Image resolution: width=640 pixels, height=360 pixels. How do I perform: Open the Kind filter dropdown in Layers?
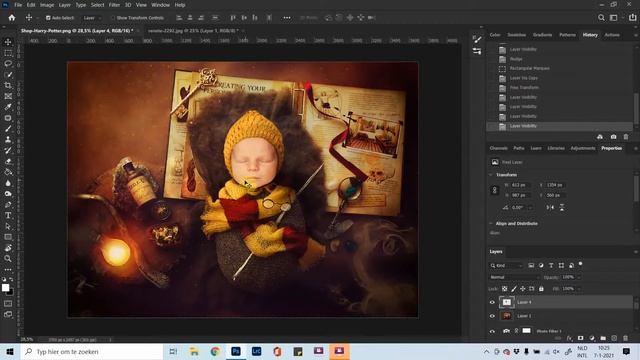pyautogui.click(x=506, y=266)
